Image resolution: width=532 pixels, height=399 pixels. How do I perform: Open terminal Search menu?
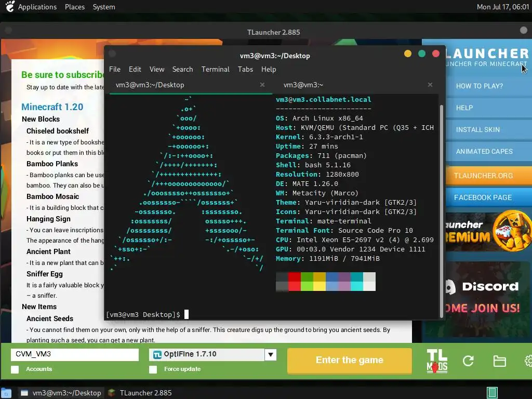[182, 69]
